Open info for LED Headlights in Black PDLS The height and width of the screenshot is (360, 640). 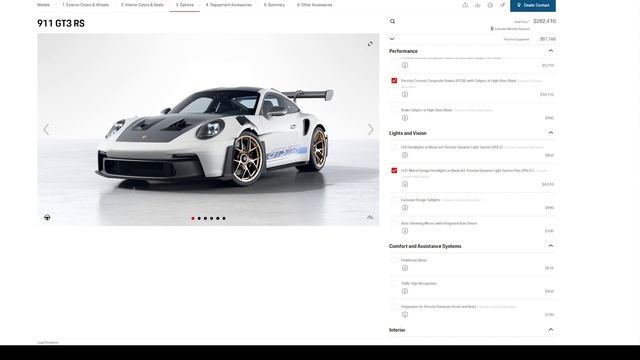[405, 155]
